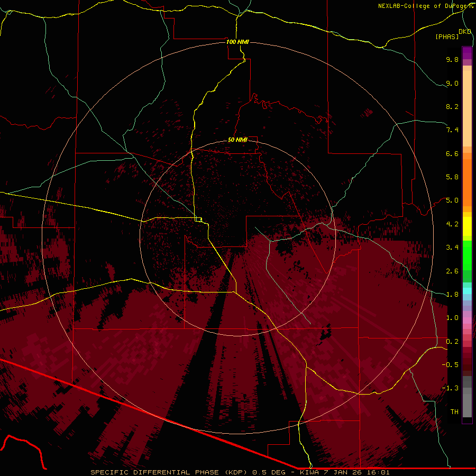Click the 4.2 scale value
The width and height of the screenshot is (476, 476).
pos(452,224)
